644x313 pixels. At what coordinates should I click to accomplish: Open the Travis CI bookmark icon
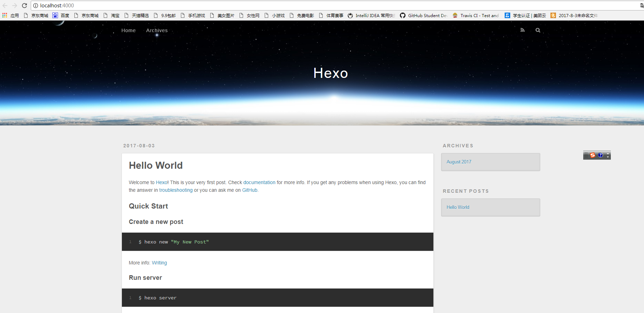click(455, 15)
